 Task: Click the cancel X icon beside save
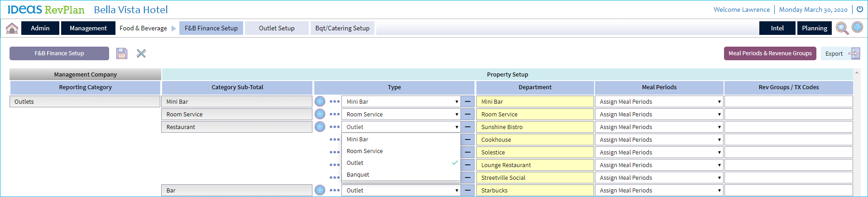(141, 53)
